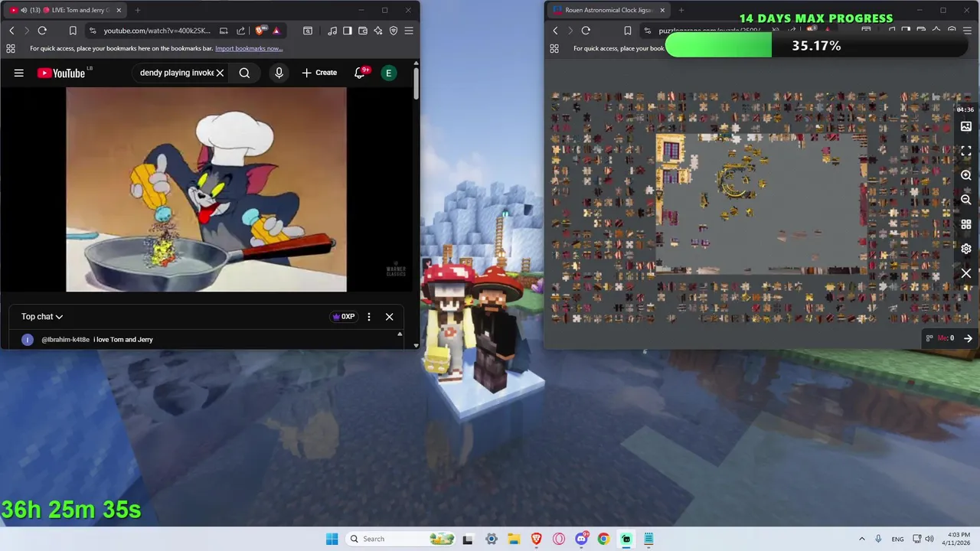The image size is (980, 551).
Task: Open apps grid in YouTube window bookmarks bar
Action: tap(10, 48)
